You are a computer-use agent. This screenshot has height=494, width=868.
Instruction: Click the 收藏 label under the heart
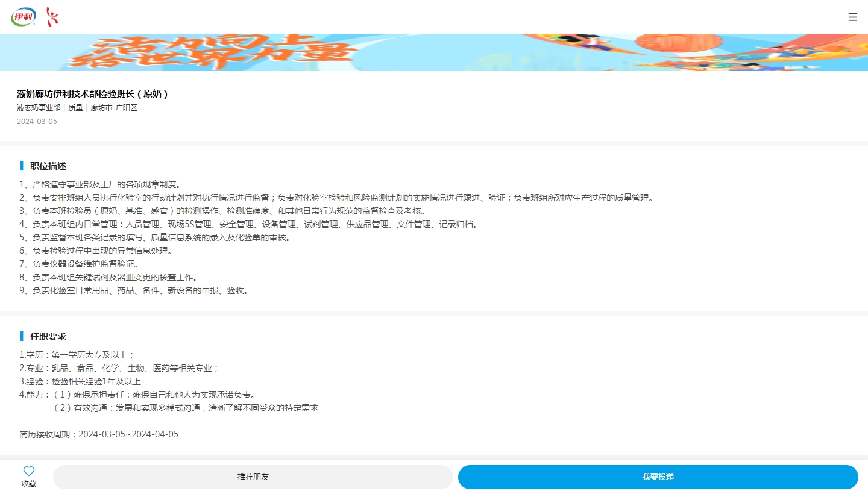(29, 484)
